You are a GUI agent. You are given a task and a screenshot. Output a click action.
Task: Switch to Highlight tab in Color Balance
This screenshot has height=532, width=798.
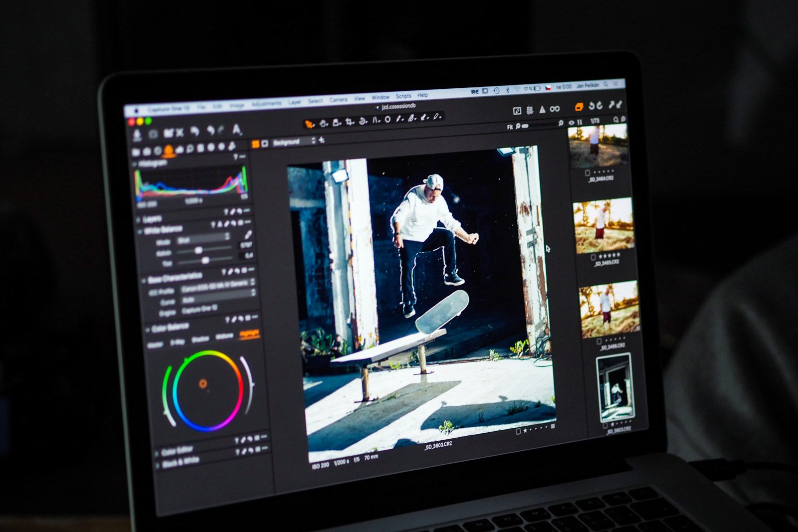[249, 334]
